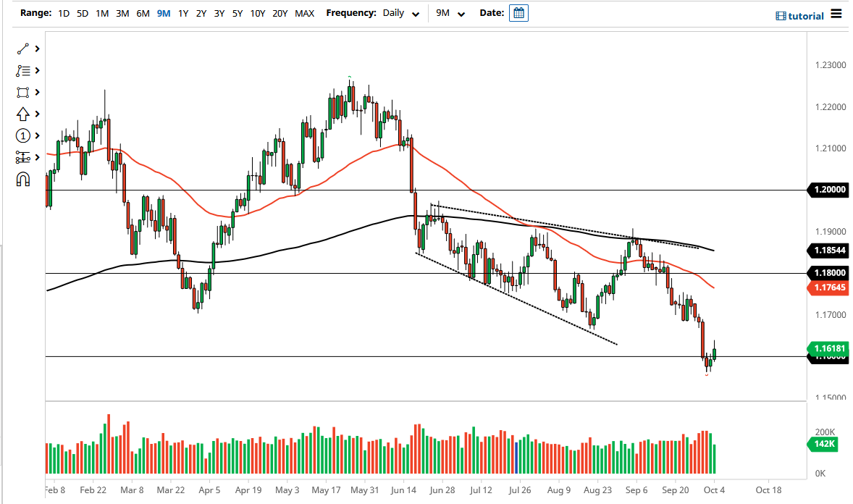Image resolution: width=853 pixels, height=504 pixels.
Task: Expand the numbered annotation options arrow
Action: 37,135
